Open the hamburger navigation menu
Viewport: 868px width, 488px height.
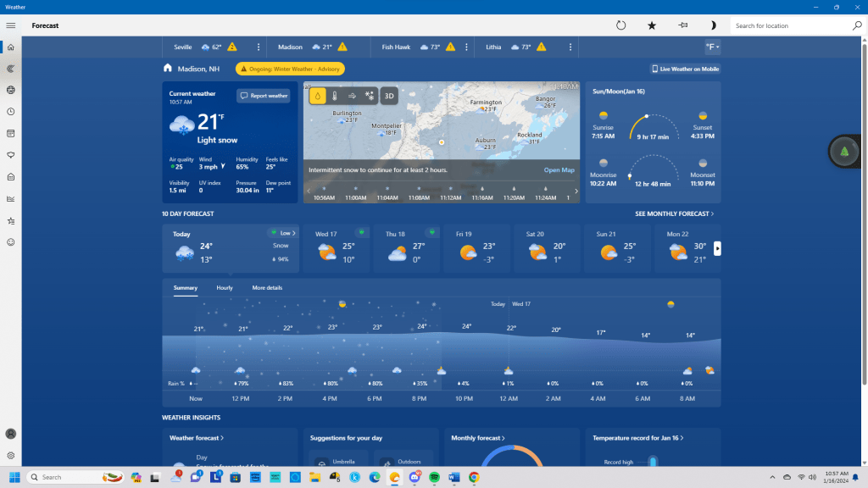11,25
